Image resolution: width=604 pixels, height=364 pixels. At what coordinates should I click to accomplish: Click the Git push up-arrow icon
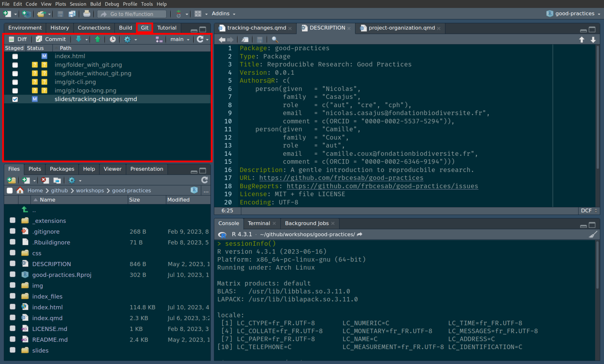(x=98, y=39)
